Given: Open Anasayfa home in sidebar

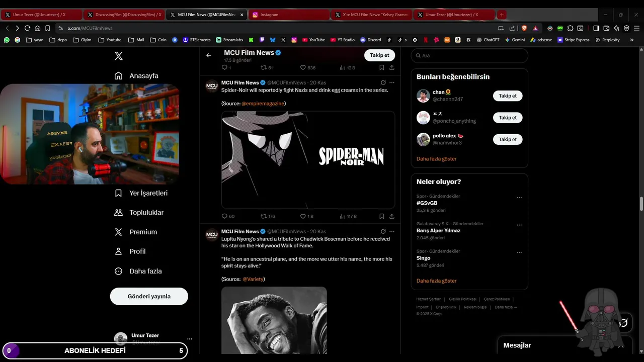Looking at the screenshot, I should (x=136, y=76).
